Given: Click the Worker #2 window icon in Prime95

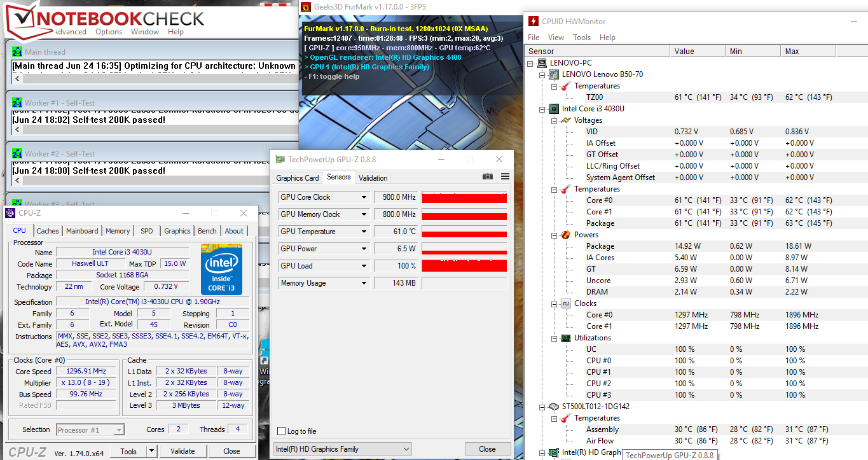Looking at the screenshot, I should tap(17, 153).
